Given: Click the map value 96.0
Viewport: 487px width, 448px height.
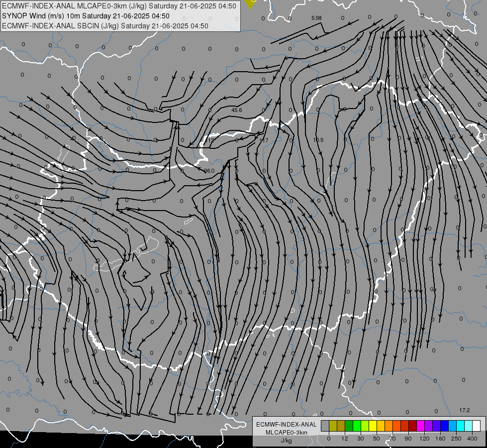Looking at the screenshot, I should tap(209, 171).
